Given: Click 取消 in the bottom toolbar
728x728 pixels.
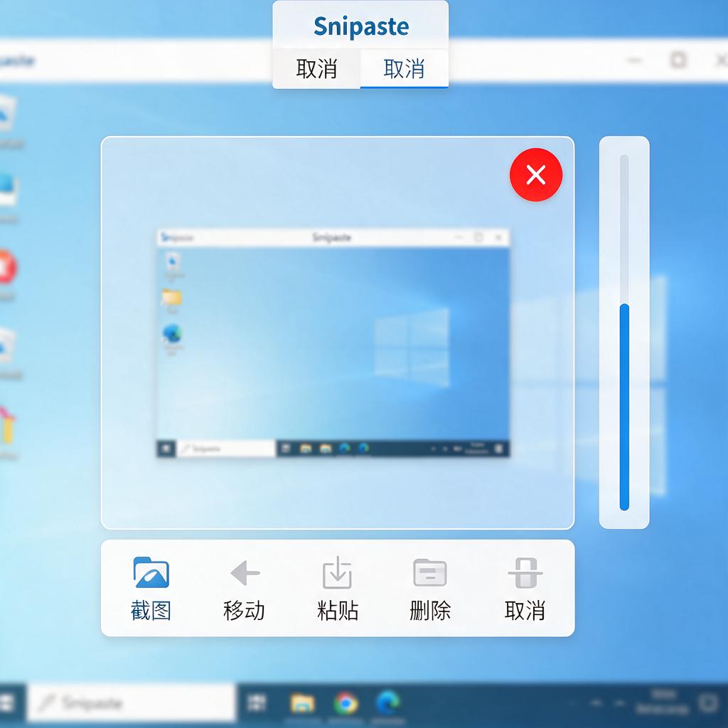Looking at the screenshot, I should click(525, 590).
